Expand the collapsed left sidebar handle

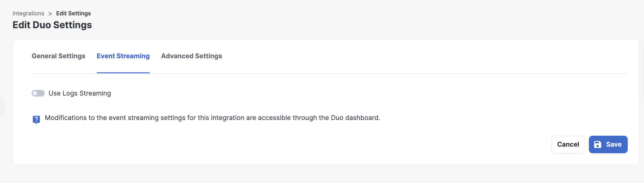click(x=2, y=107)
